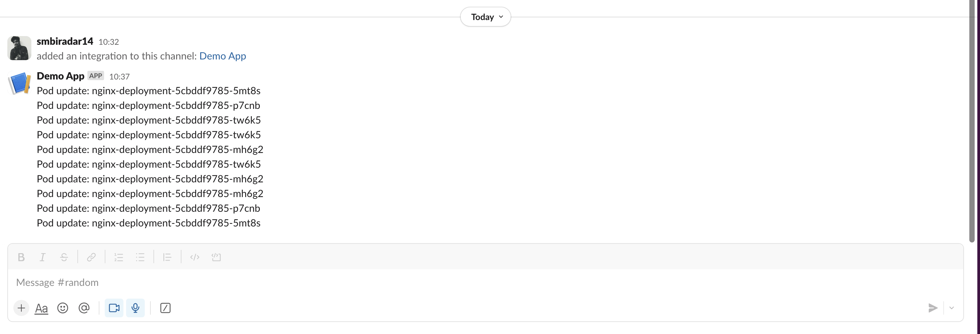Open the attachments plus menu
This screenshot has height=334, width=980.
click(21, 308)
